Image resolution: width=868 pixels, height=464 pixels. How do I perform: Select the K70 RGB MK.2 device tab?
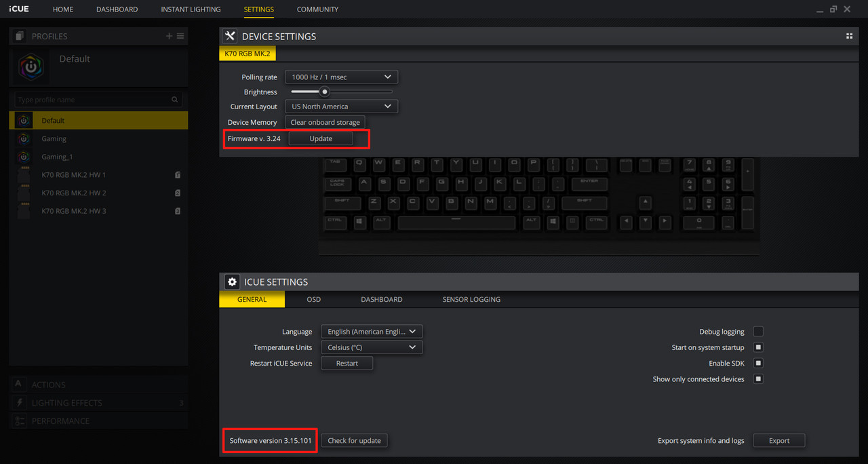click(x=248, y=54)
